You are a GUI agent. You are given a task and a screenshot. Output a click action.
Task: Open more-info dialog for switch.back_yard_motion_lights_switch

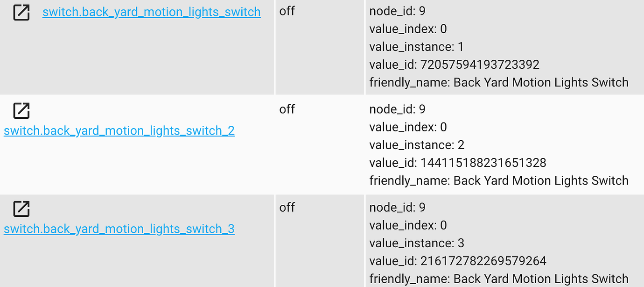tap(21, 13)
